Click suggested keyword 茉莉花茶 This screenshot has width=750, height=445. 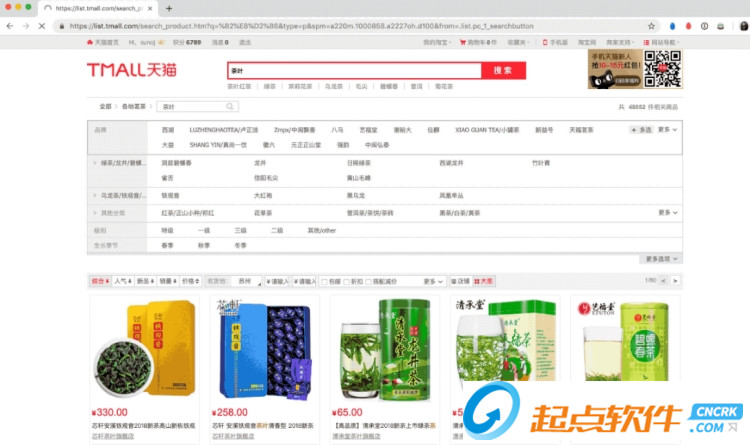coord(300,87)
